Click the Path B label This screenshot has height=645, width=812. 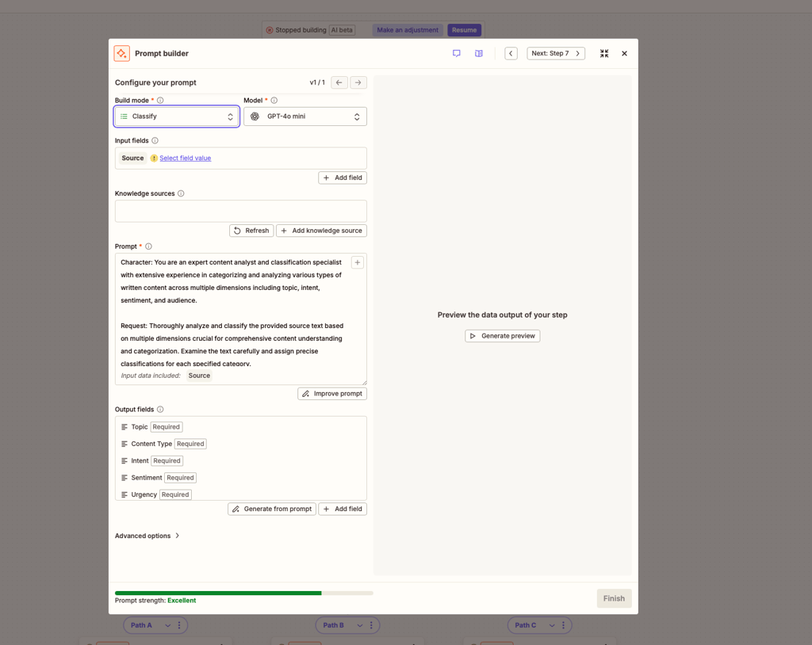coord(334,625)
